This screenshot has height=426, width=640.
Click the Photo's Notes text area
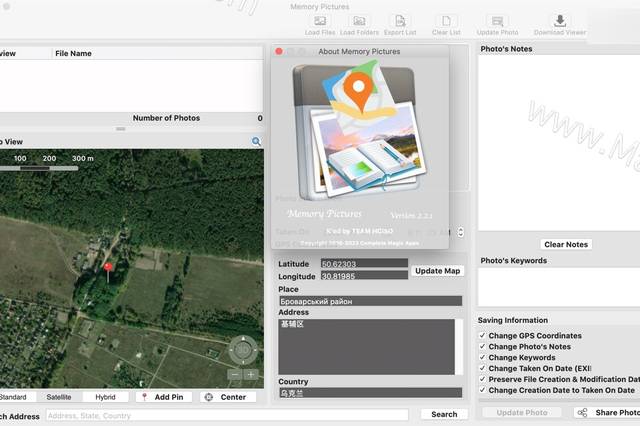[x=559, y=143]
